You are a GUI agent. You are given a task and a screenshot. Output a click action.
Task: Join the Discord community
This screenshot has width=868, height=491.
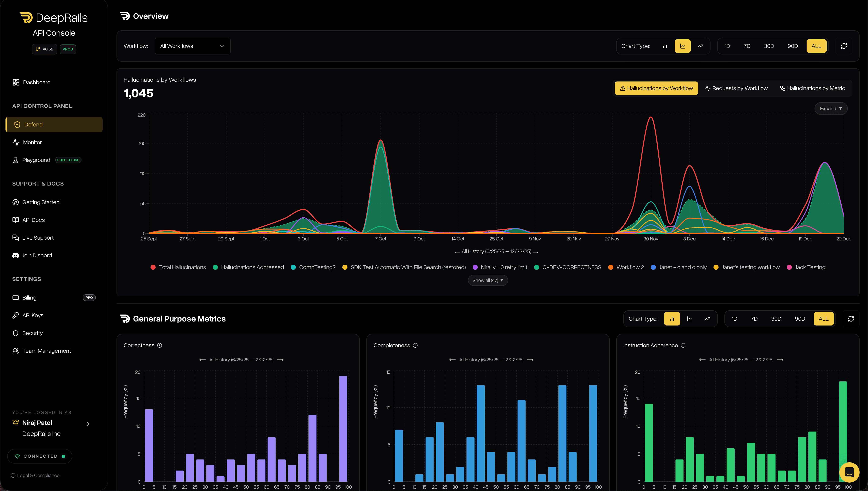(37, 255)
